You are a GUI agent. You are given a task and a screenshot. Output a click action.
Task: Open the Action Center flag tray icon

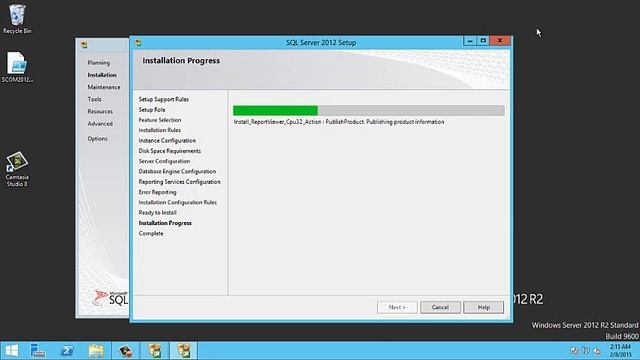(x=574, y=351)
